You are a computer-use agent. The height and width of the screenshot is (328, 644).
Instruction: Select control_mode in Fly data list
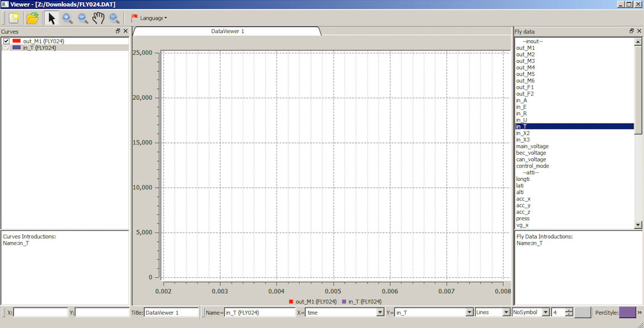pyautogui.click(x=575, y=166)
